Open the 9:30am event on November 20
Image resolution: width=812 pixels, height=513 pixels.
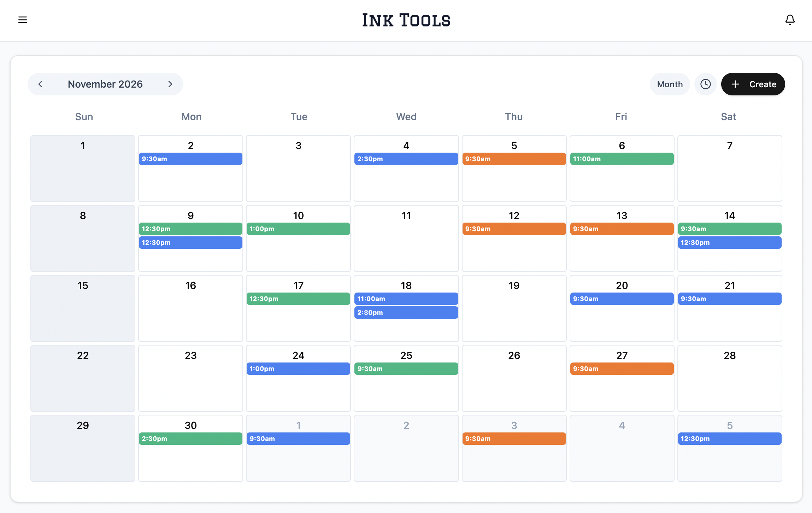pyautogui.click(x=622, y=299)
